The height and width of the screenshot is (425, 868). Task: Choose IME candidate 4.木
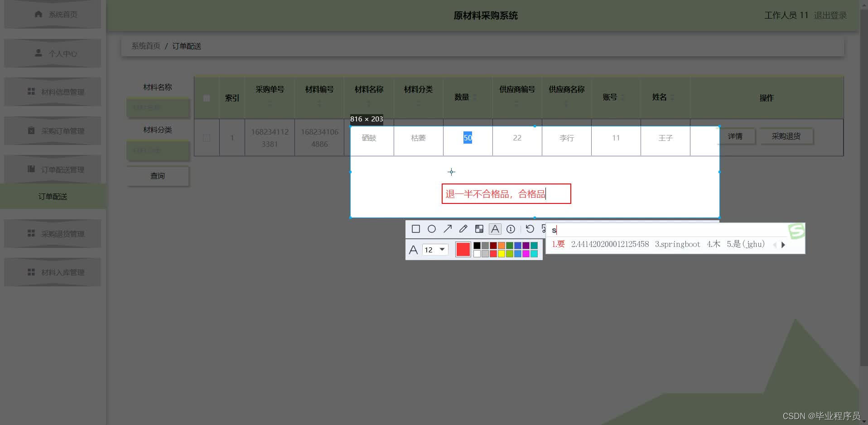[x=714, y=244]
